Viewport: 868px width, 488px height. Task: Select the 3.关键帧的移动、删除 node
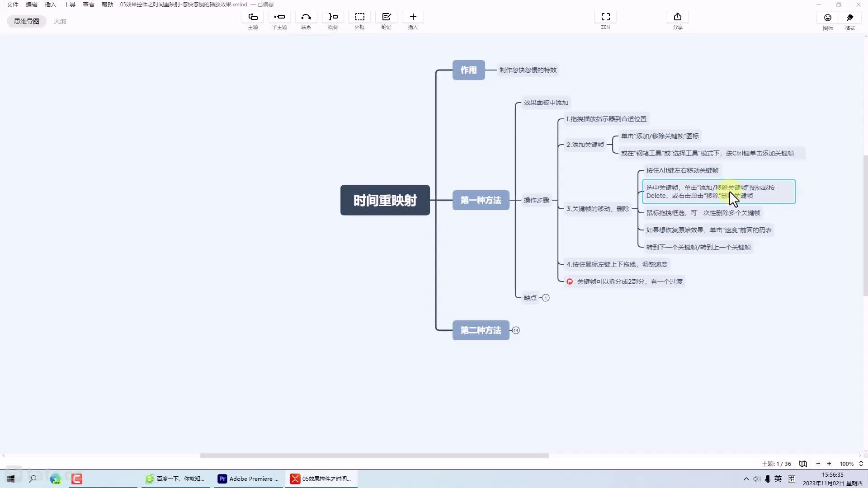pos(598,209)
